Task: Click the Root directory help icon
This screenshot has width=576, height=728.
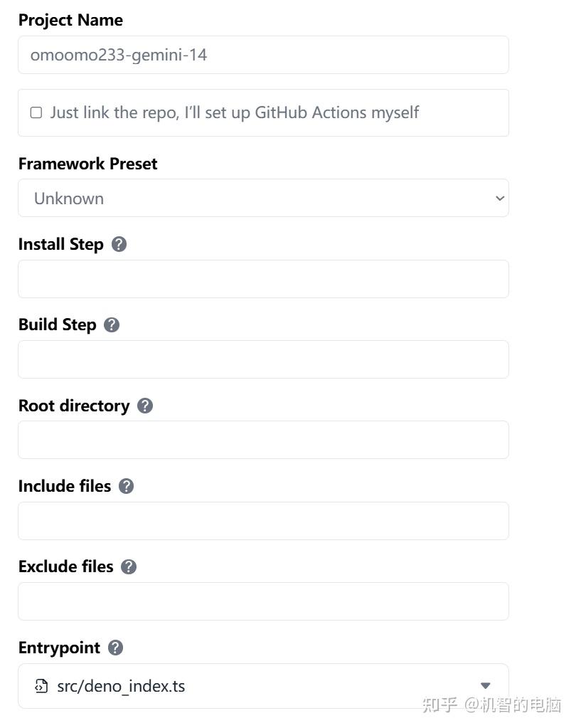Action: coord(145,406)
